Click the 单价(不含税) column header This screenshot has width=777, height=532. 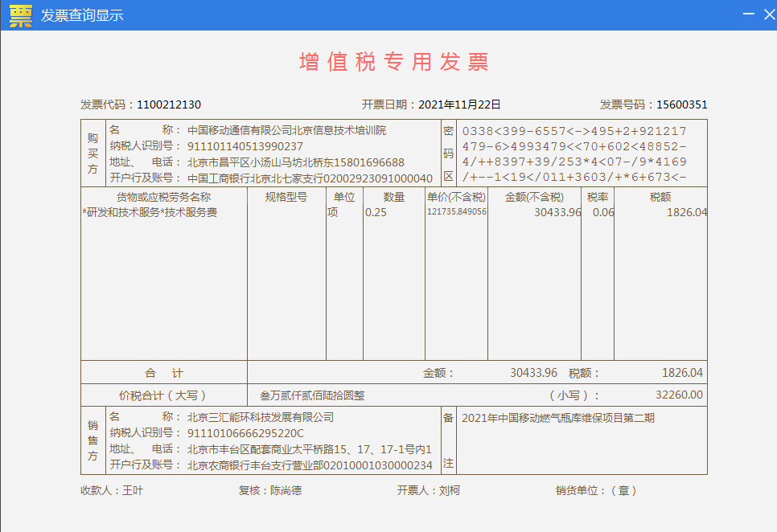[456, 197]
